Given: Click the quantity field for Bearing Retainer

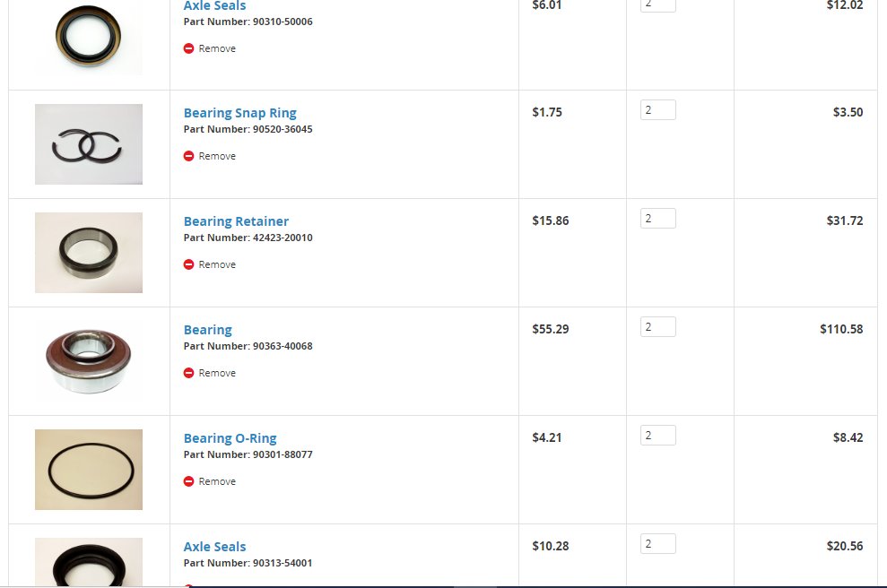Looking at the screenshot, I should point(658,218).
